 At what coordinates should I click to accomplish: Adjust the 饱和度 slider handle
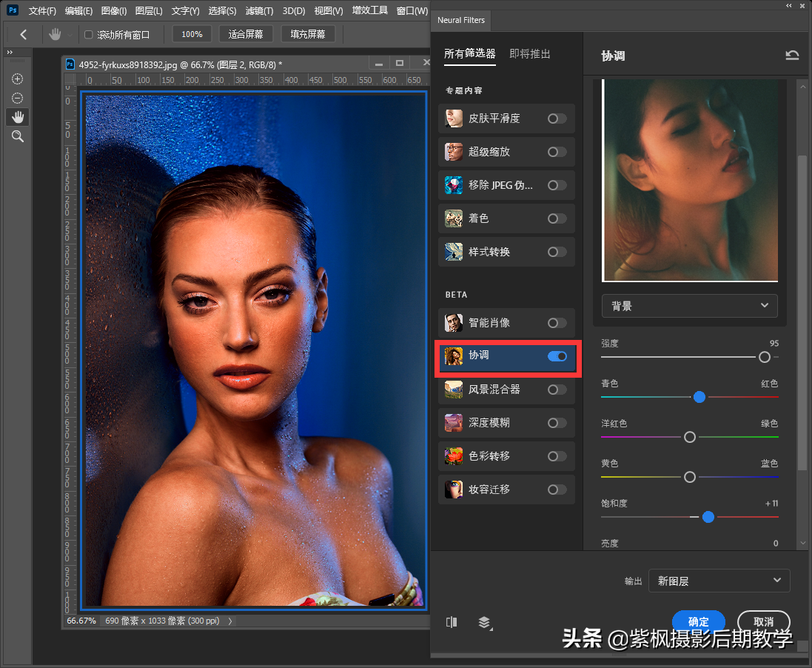pos(708,517)
